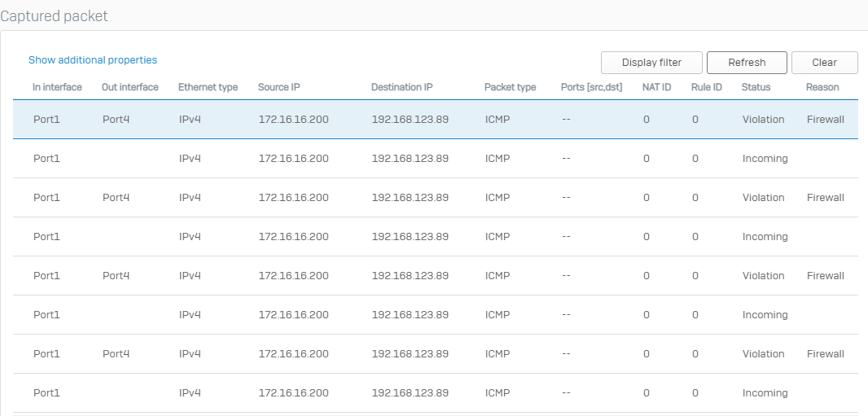This screenshot has width=868, height=416.
Task: Select the fourth Violation Firewall row
Action: click(x=436, y=354)
